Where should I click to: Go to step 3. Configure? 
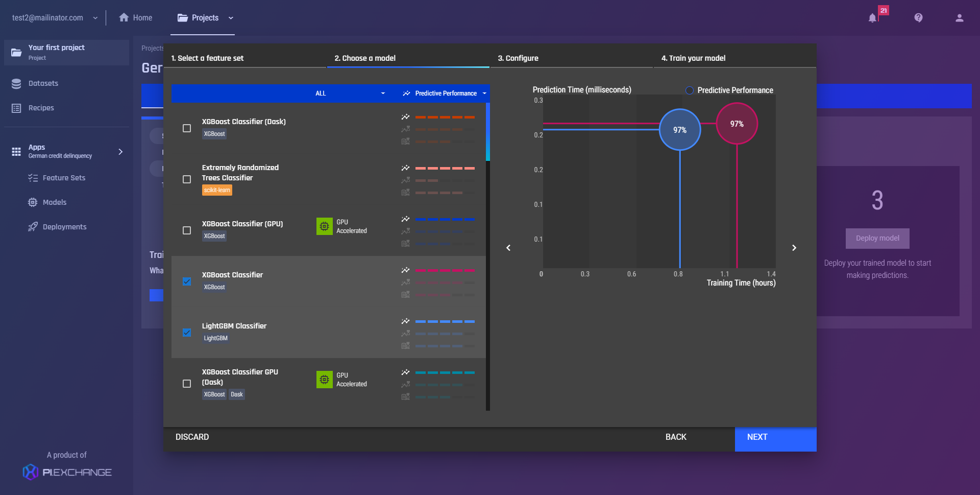(518, 58)
